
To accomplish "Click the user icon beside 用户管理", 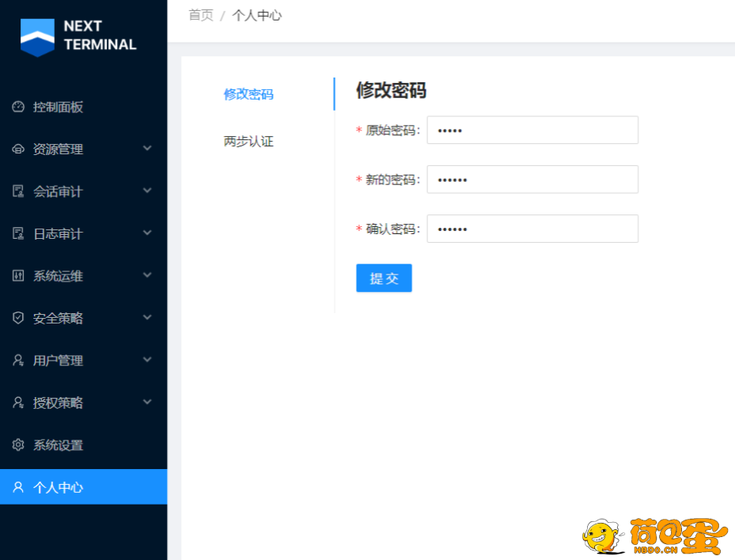I will 18,360.
